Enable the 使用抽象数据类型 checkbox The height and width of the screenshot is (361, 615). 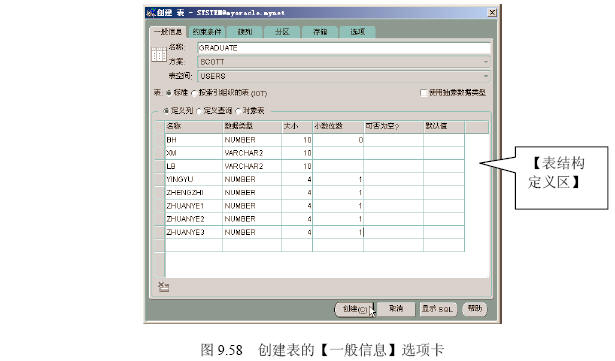tap(424, 93)
